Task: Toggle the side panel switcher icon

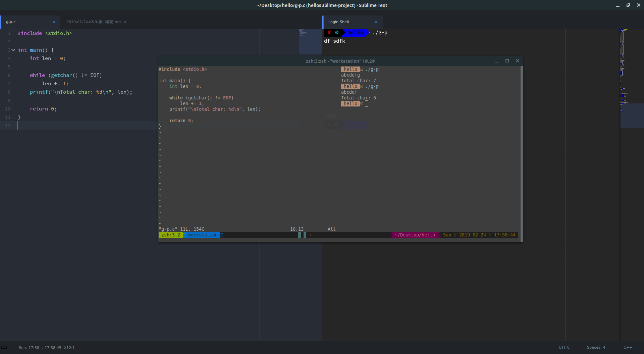Action: point(4,348)
